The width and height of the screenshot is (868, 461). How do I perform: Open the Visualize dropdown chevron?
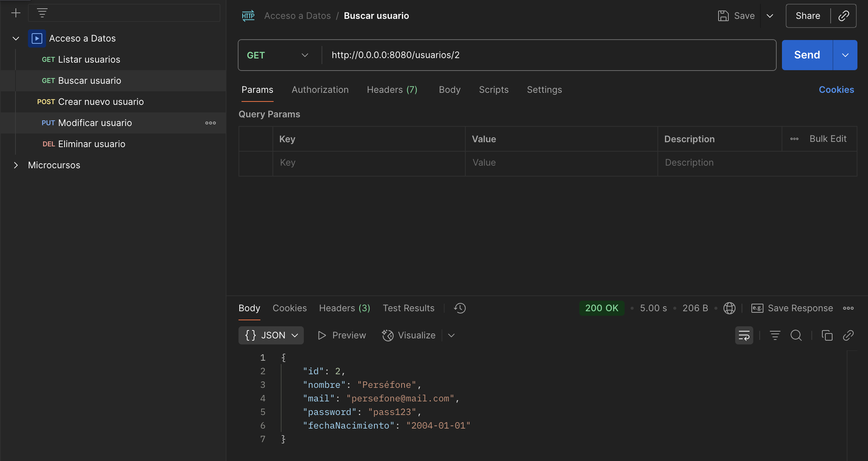pos(451,335)
